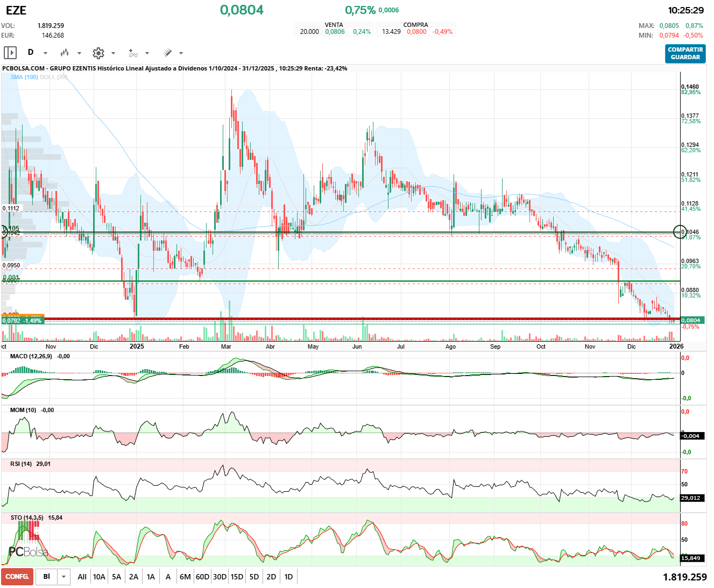This screenshot has width=714, height=588.
Task: Expand the dropdown arrow beside the settings gear
Action: pyautogui.click(x=113, y=53)
